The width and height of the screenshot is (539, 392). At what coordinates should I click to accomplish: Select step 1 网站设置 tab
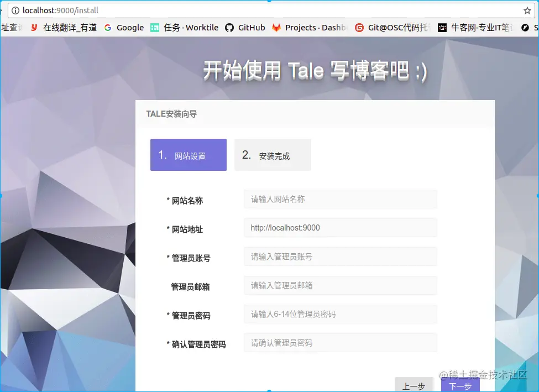tap(189, 155)
